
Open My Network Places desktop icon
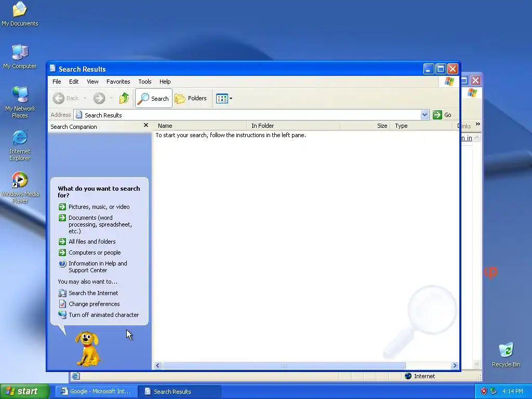pyautogui.click(x=20, y=102)
